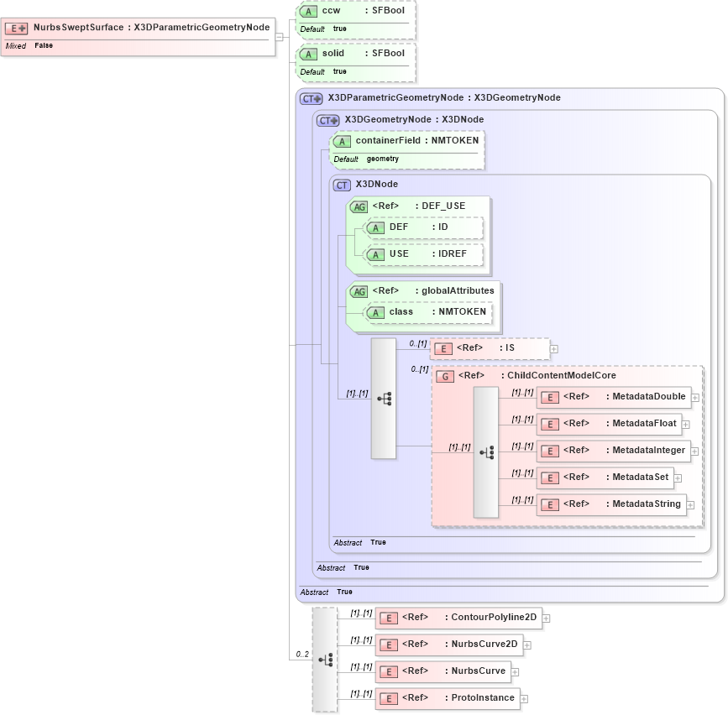728x715 pixels.
Task: Expand the MetadataInteger reference
Action: [694, 451]
